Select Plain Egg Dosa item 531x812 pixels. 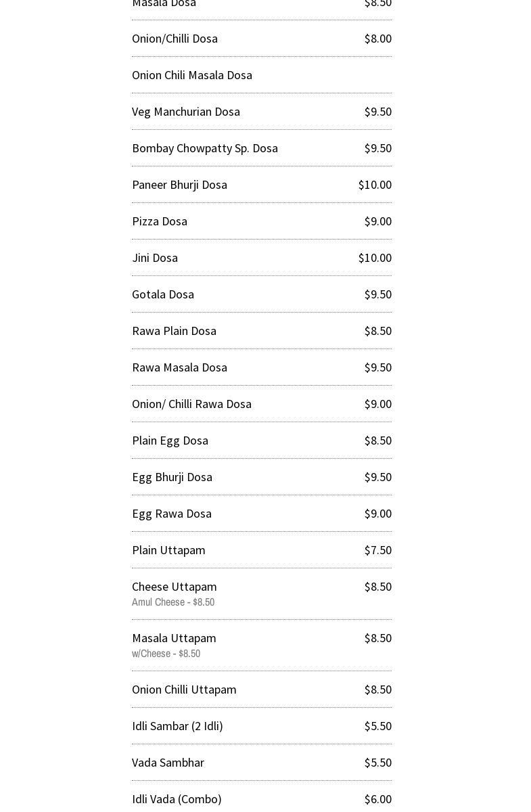(170, 441)
